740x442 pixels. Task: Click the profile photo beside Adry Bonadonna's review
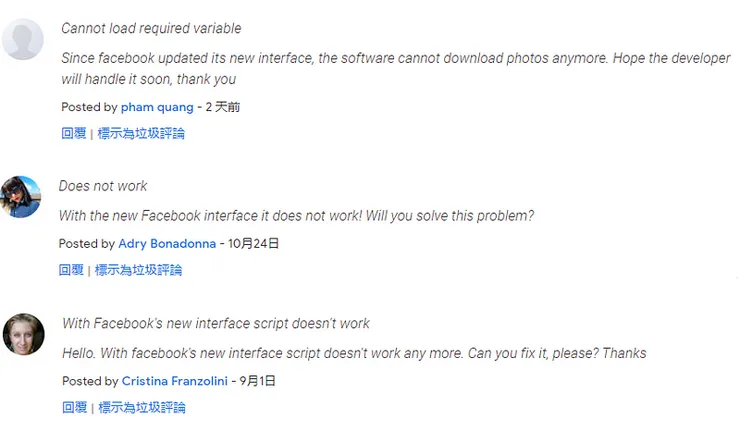point(21,197)
